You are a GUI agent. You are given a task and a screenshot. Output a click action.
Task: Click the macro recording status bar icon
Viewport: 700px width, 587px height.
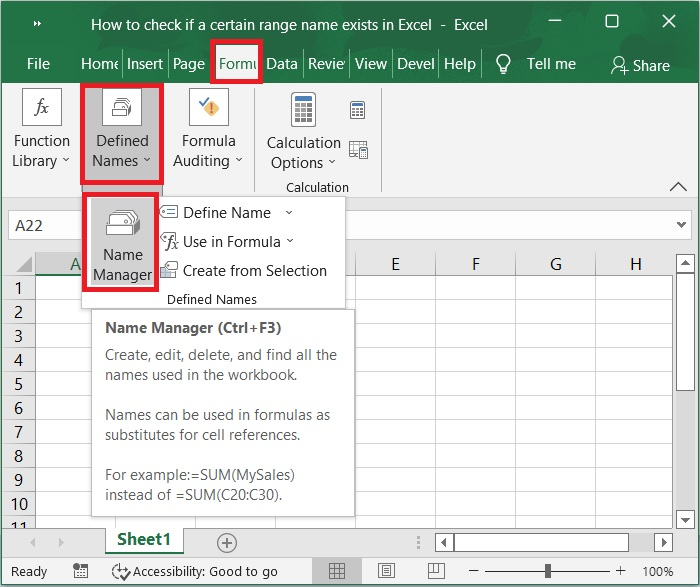pyautogui.click(x=80, y=570)
